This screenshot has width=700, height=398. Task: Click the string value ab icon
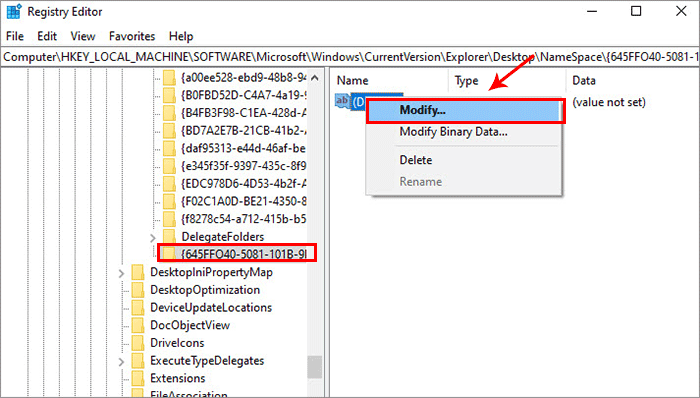(342, 101)
